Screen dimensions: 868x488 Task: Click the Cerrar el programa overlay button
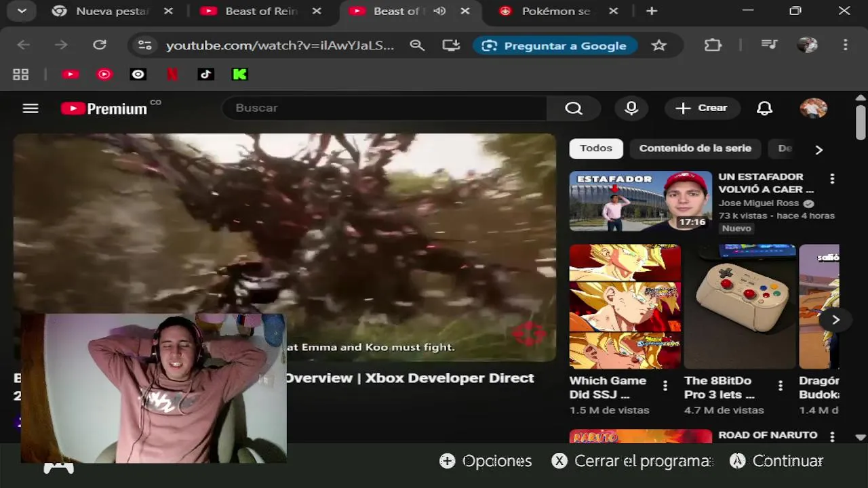(x=632, y=461)
